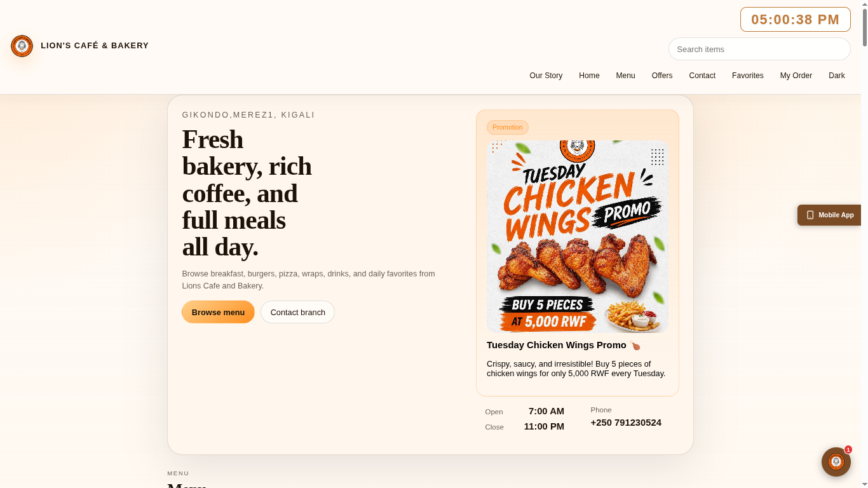The height and width of the screenshot is (488, 868).
Task: Open the Our Story page
Action: click(546, 76)
